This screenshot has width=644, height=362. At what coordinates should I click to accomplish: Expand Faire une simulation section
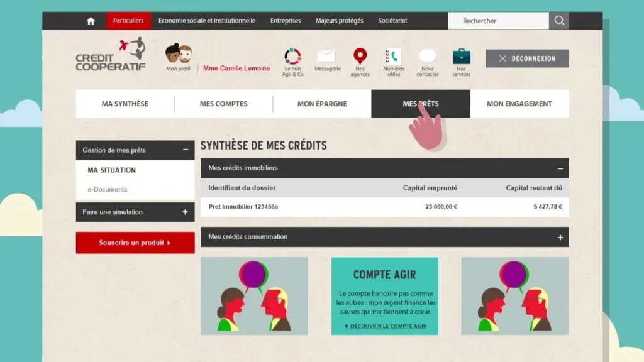pos(186,212)
